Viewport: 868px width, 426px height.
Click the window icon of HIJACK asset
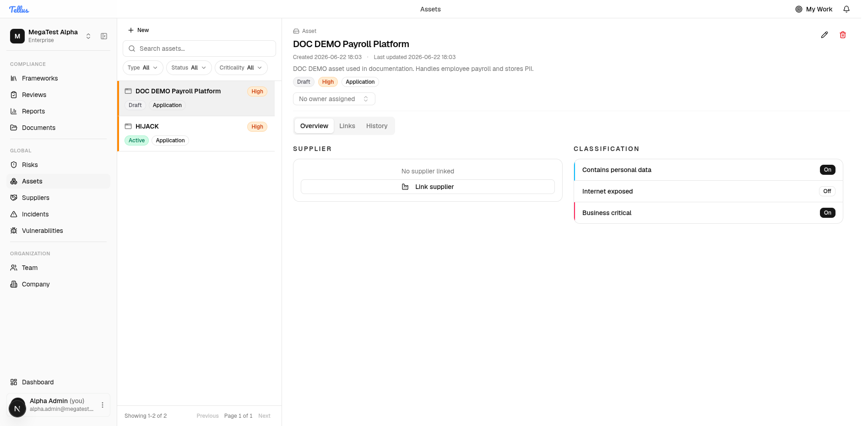128,126
